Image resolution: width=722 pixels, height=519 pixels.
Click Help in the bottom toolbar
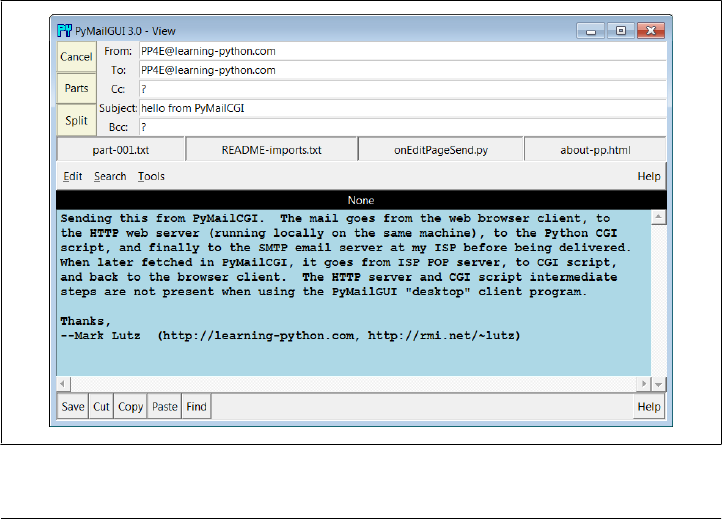click(649, 407)
